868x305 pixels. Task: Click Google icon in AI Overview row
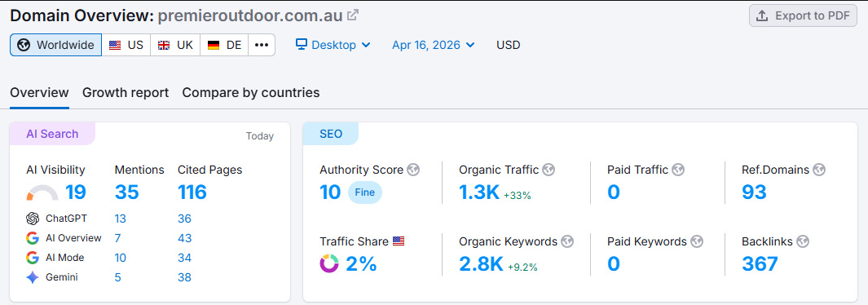(x=33, y=238)
